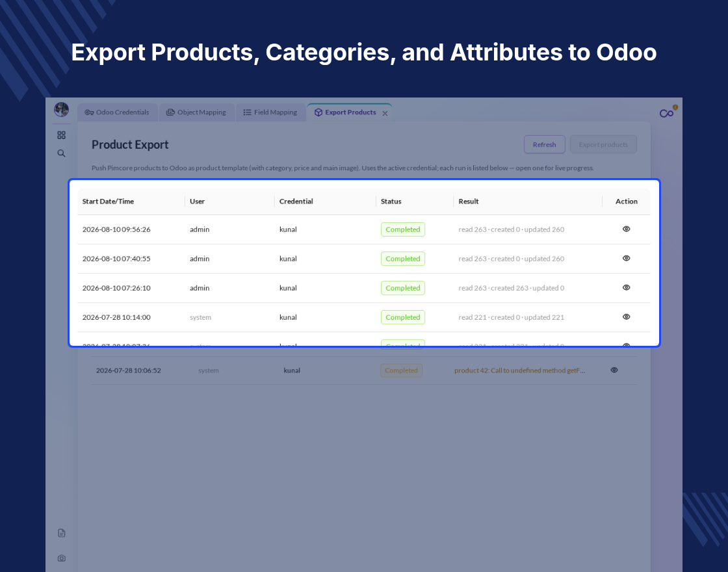Screen dimensions: 728x572
Task: Select date cell 2026-07-28 10:14:00
Action: pyautogui.click(x=116, y=317)
